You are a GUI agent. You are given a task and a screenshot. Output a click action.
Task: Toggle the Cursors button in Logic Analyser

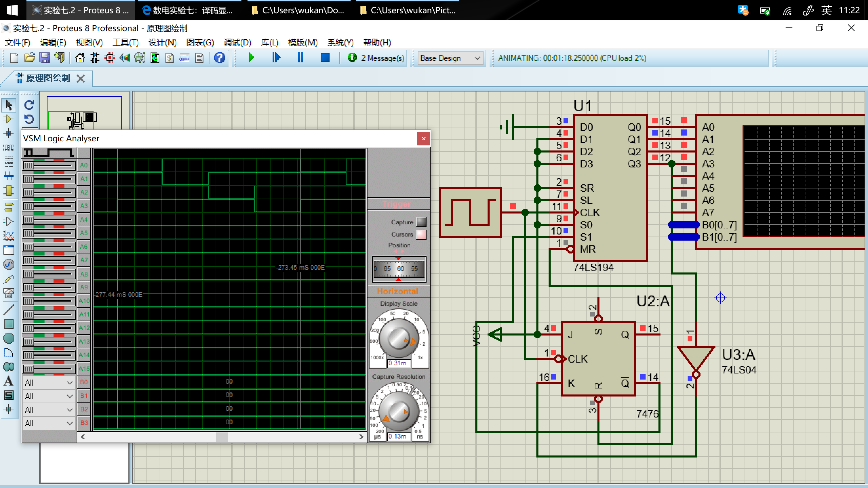click(x=421, y=234)
